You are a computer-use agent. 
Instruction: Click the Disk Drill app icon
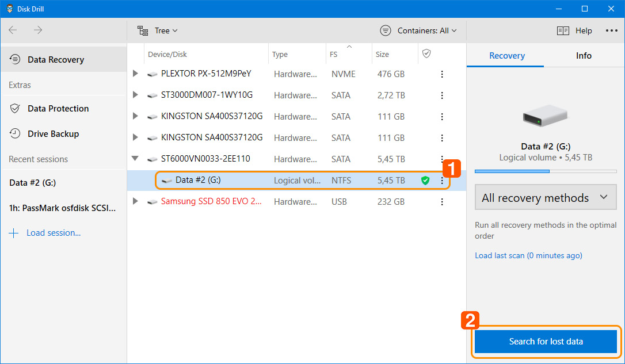pos(10,9)
